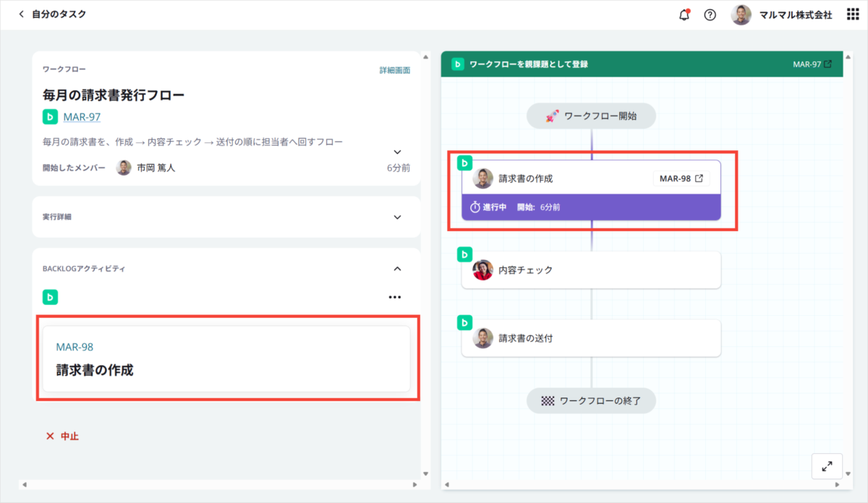Image resolution: width=868 pixels, height=503 pixels.
Task: Click the ワークフローの終了 node
Action: (591, 400)
